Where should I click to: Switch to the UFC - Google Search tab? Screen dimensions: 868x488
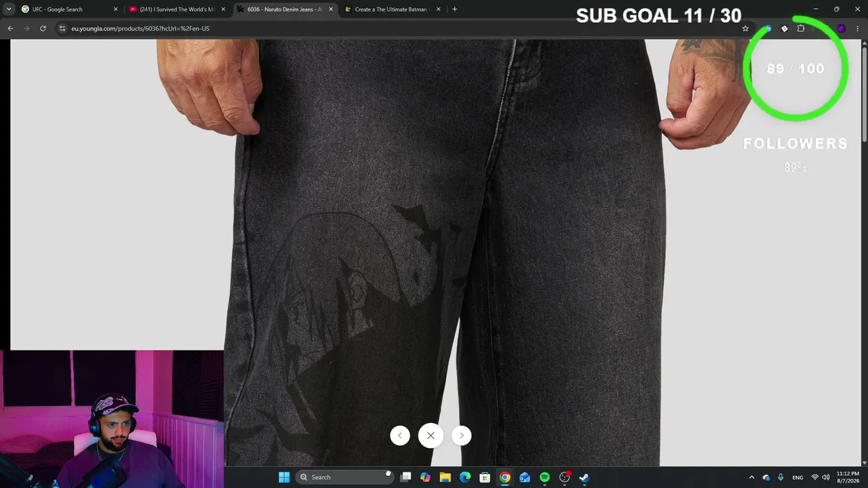click(68, 9)
